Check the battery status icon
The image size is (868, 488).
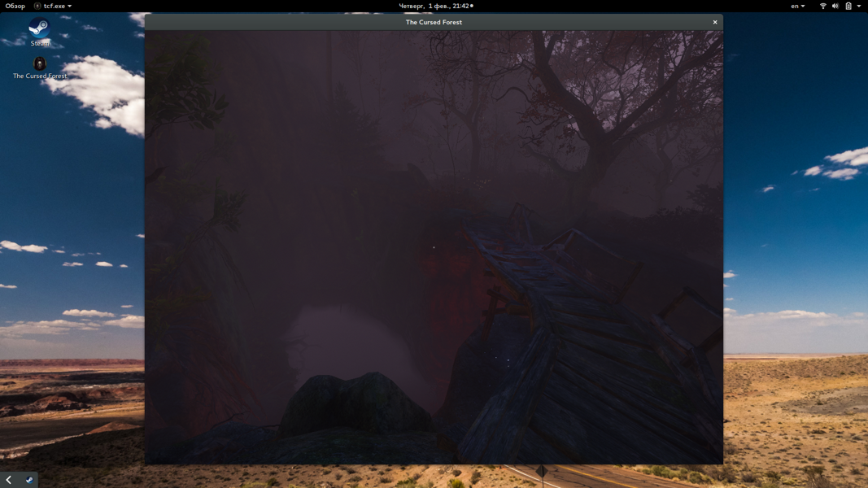(848, 6)
